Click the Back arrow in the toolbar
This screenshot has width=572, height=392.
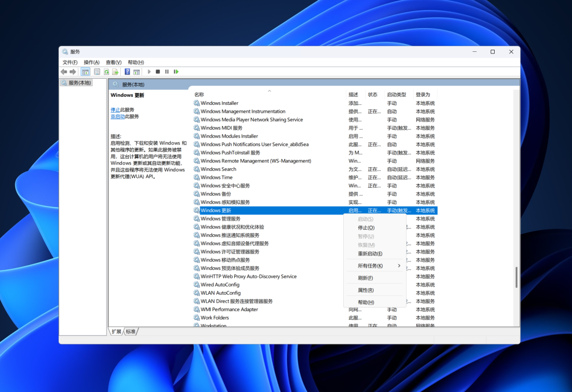point(64,71)
